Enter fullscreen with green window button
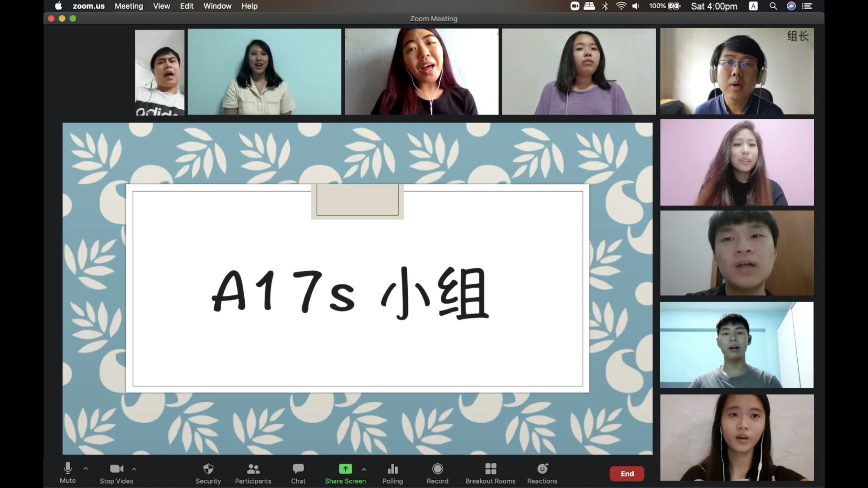The height and width of the screenshot is (488, 868). click(x=73, y=19)
